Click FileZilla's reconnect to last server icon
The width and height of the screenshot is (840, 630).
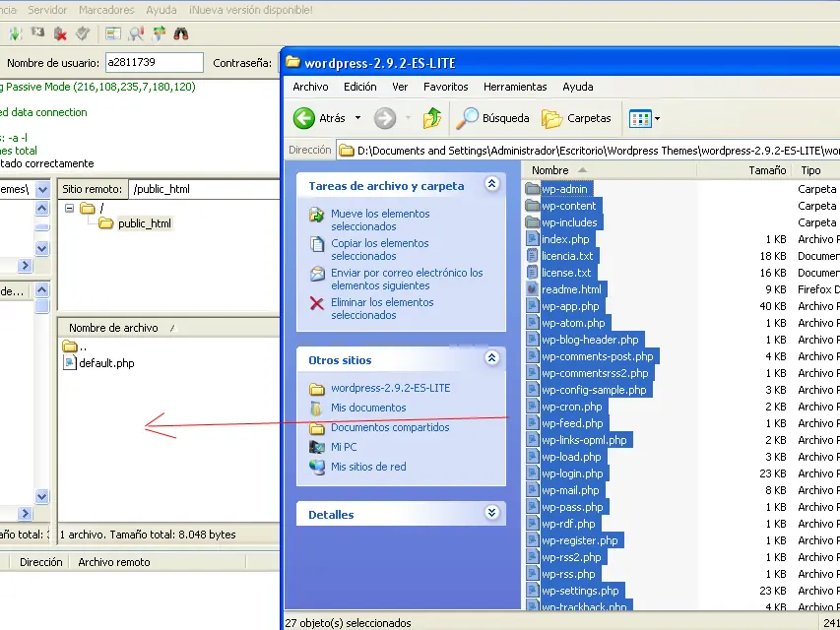tap(82, 33)
